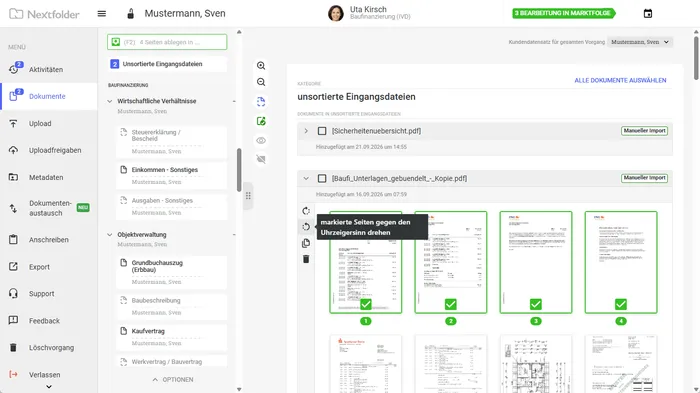700x393 pixels.
Task: Click the minus beside Objektverwaltung
Action: (x=234, y=234)
